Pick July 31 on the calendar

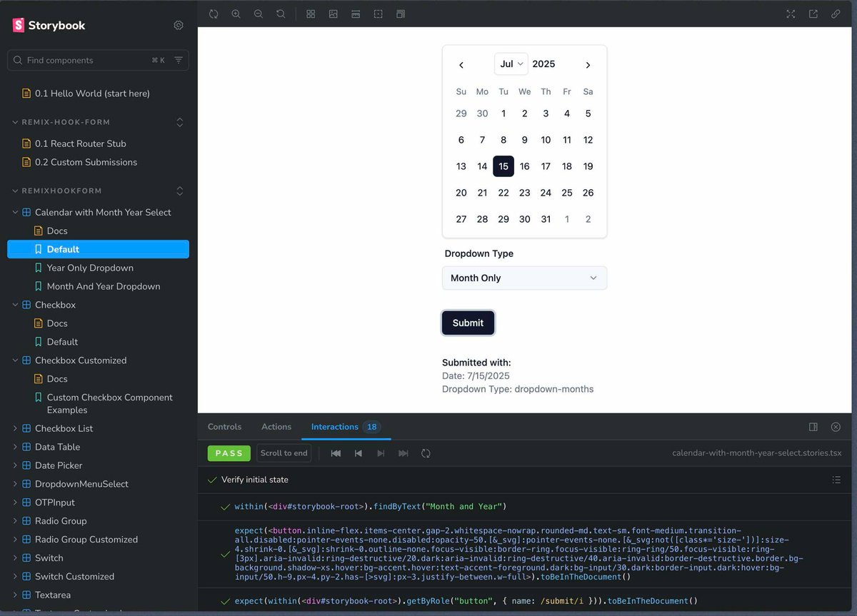point(546,219)
